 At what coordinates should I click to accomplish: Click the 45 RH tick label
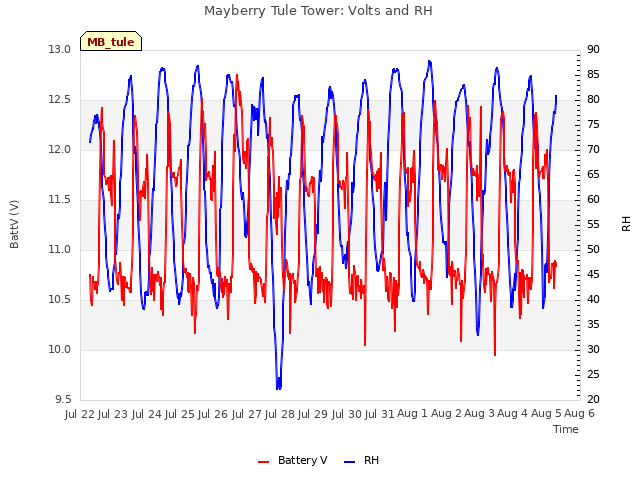(x=593, y=274)
